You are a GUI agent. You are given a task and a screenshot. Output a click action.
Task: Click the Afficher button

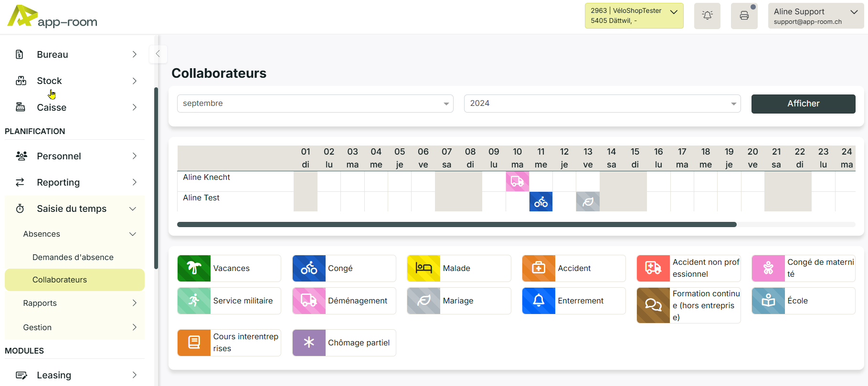coord(803,104)
